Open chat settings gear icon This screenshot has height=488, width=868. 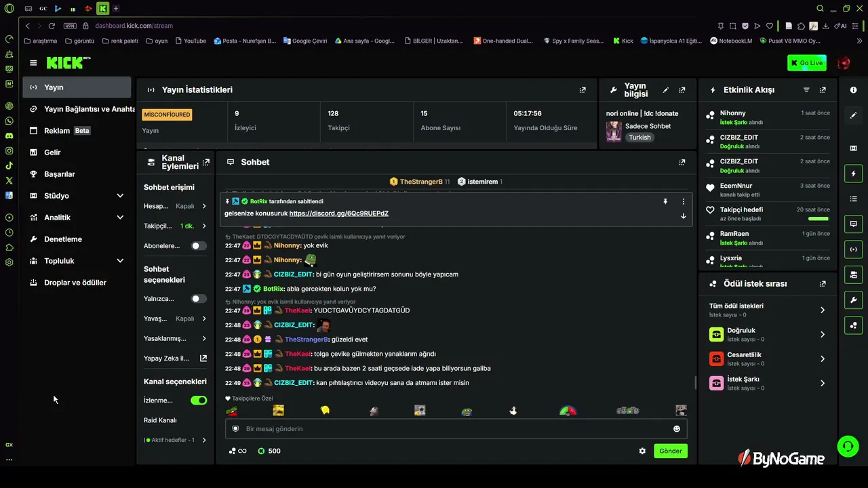pyautogui.click(x=642, y=451)
